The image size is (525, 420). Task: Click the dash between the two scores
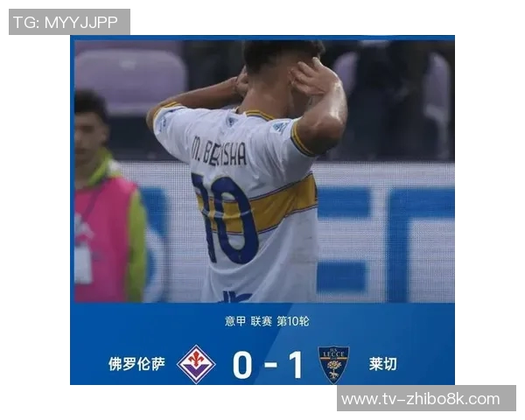pyautogui.click(x=270, y=364)
